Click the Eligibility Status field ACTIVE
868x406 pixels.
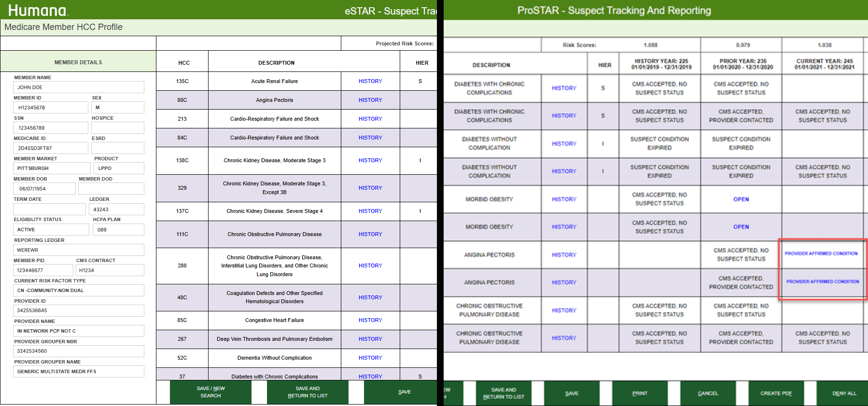click(x=51, y=230)
